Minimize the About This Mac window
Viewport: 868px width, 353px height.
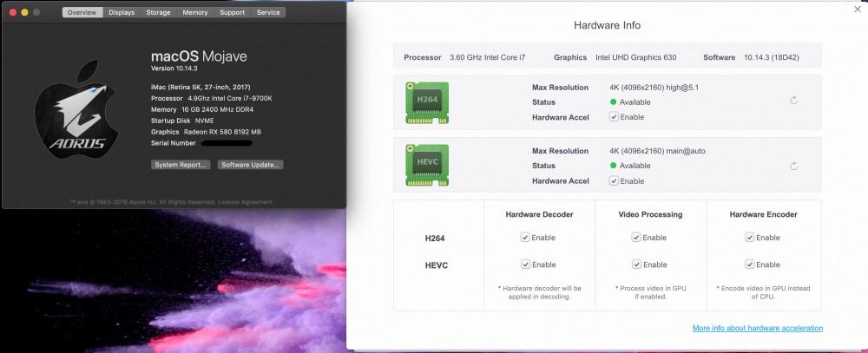(x=24, y=12)
